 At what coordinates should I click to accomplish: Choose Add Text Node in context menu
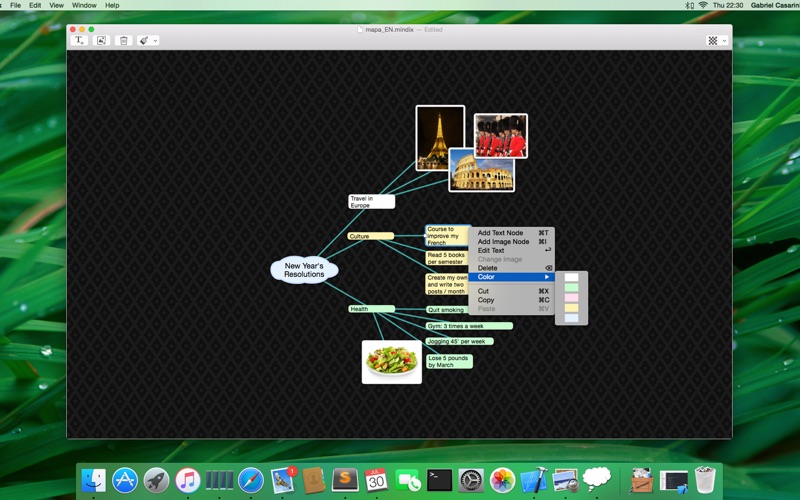click(x=511, y=233)
